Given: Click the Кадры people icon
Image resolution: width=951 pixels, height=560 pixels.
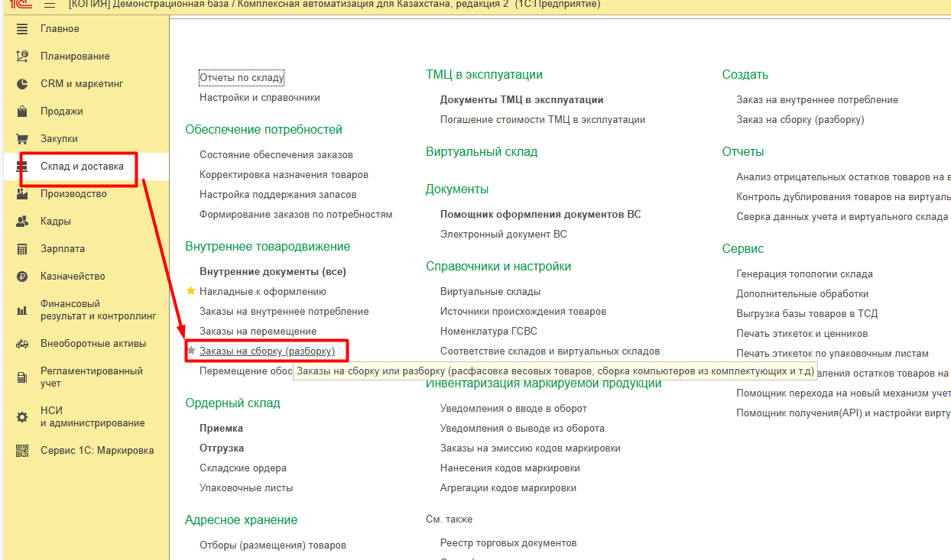Looking at the screenshot, I should 22,222.
